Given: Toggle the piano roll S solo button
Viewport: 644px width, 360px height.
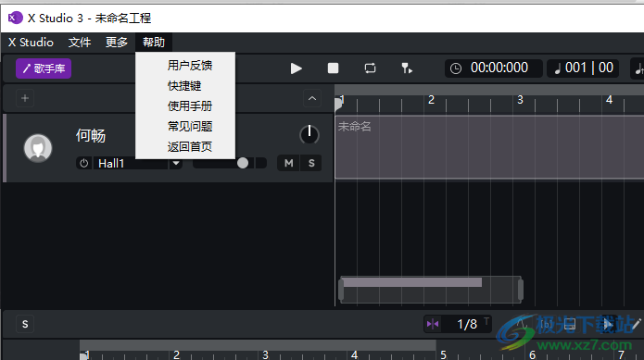Looking at the screenshot, I should (25, 324).
